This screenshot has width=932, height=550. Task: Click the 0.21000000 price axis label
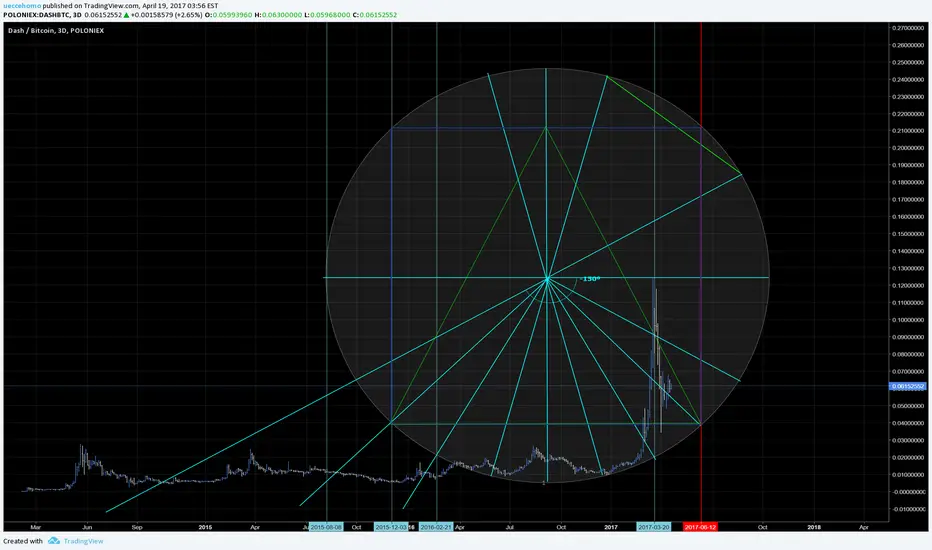pyautogui.click(x=908, y=131)
